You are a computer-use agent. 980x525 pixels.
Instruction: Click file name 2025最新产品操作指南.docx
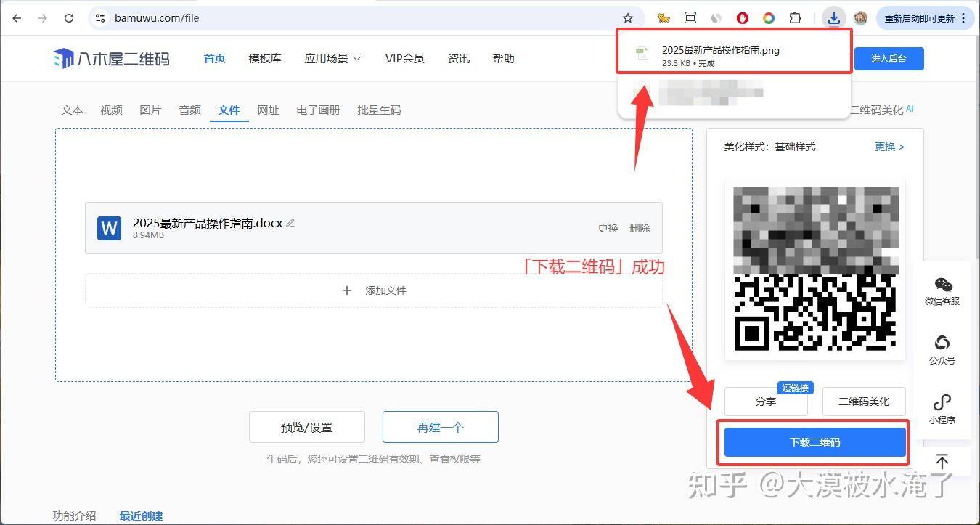(x=208, y=223)
